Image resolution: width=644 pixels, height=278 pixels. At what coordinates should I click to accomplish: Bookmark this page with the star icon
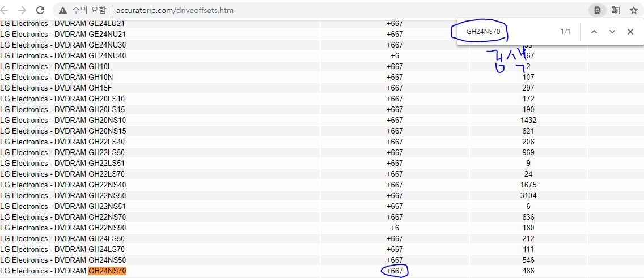click(x=634, y=10)
